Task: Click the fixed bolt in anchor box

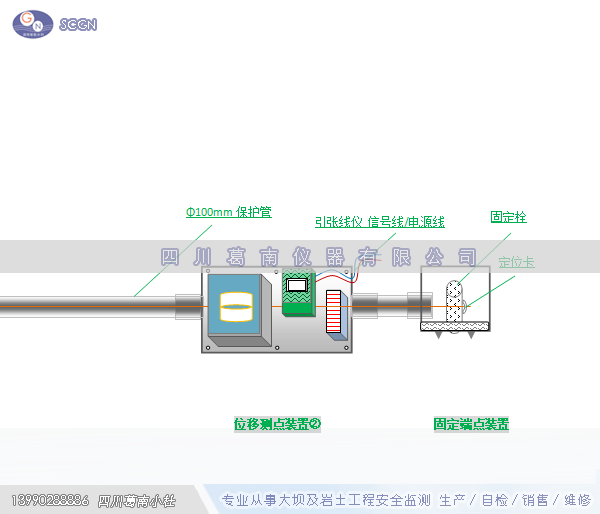Action: point(455,300)
